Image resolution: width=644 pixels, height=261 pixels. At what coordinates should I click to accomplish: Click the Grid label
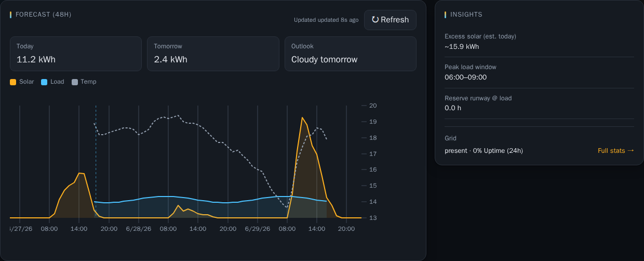pyautogui.click(x=451, y=138)
